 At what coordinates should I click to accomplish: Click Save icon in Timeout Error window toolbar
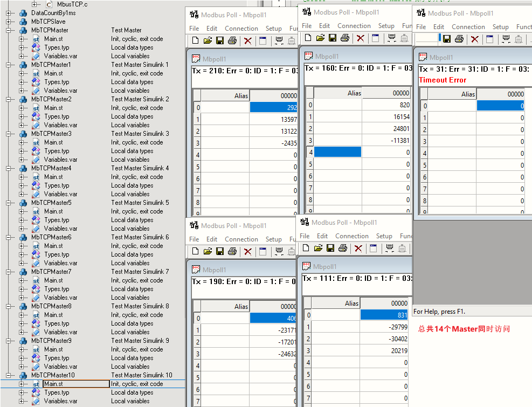(x=447, y=39)
